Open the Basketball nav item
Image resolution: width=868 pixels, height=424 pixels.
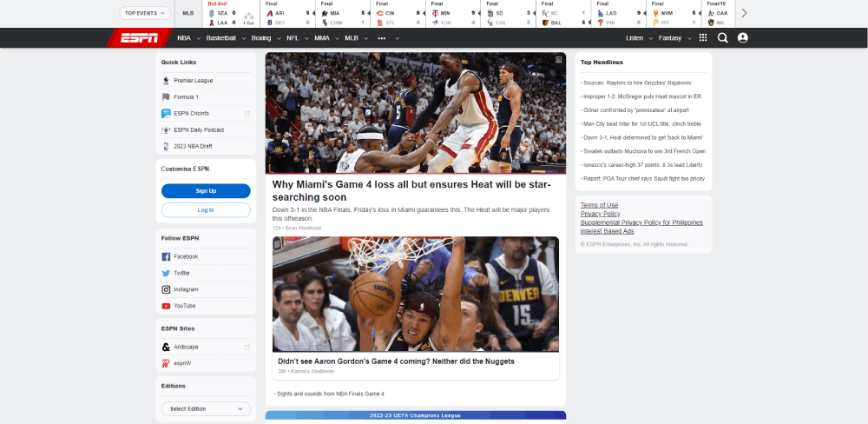220,38
